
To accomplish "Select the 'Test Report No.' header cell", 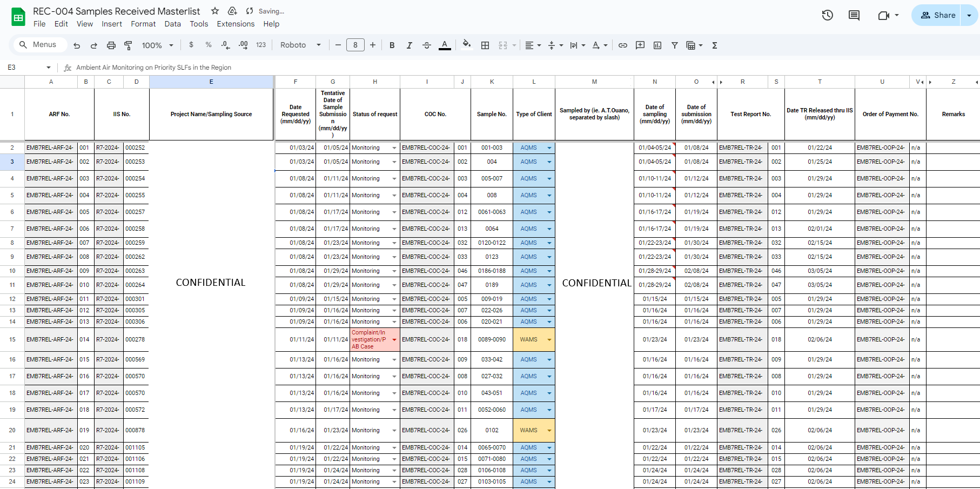I will pyautogui.click(x=751, y=115).
